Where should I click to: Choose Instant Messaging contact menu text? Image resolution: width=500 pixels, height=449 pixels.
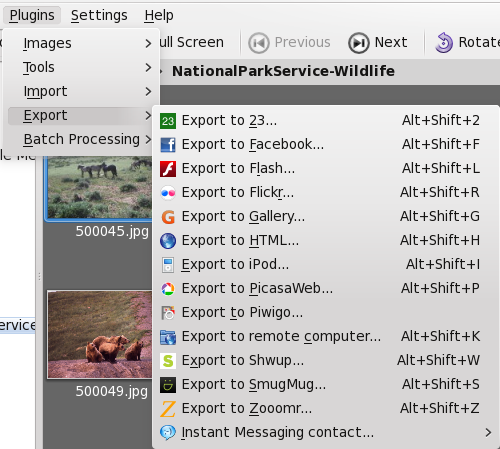(x=278, y=433)
